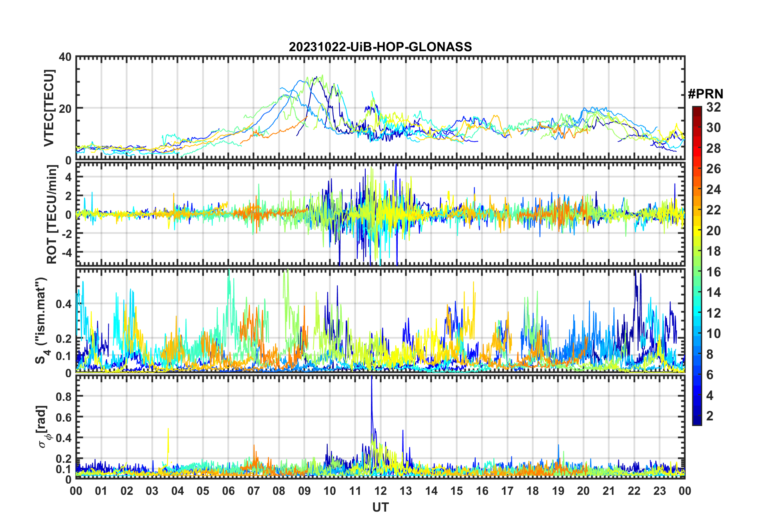
Task: Pick the green colorbar segment at PRN 16
Action: point(697,272)
